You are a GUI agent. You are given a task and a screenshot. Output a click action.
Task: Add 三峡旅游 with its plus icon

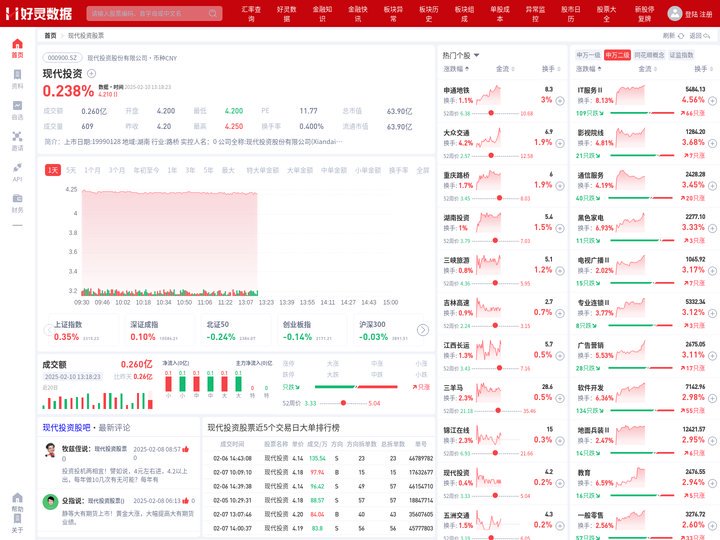[560, 270]
